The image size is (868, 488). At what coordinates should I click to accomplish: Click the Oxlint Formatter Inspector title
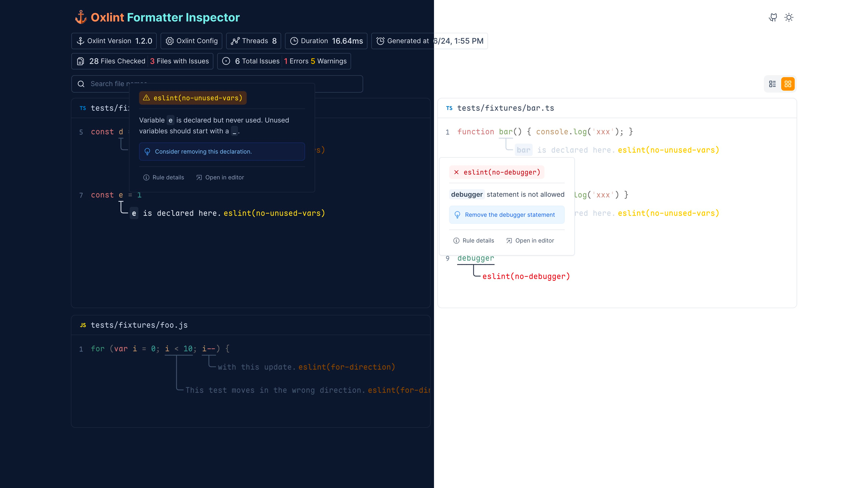(165, 17)
